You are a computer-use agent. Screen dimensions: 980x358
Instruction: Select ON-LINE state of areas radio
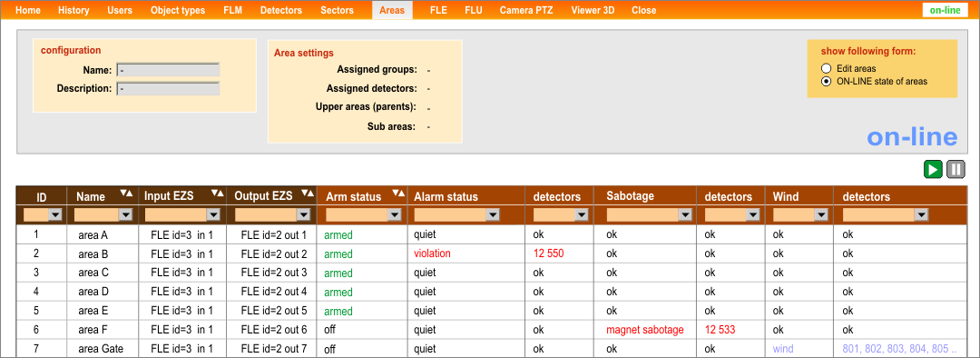[x=827, y=82]
